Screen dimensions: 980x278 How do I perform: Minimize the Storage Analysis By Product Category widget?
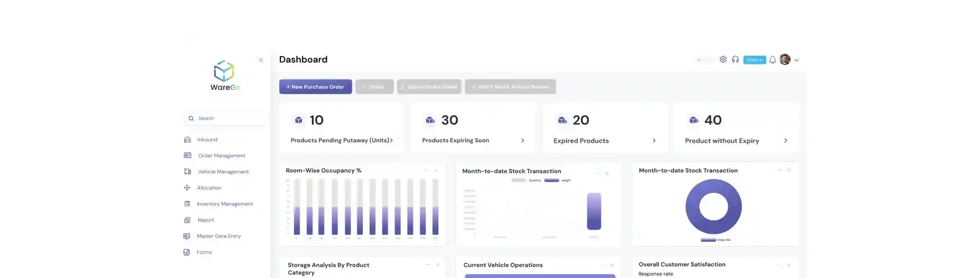click(428, 265)
